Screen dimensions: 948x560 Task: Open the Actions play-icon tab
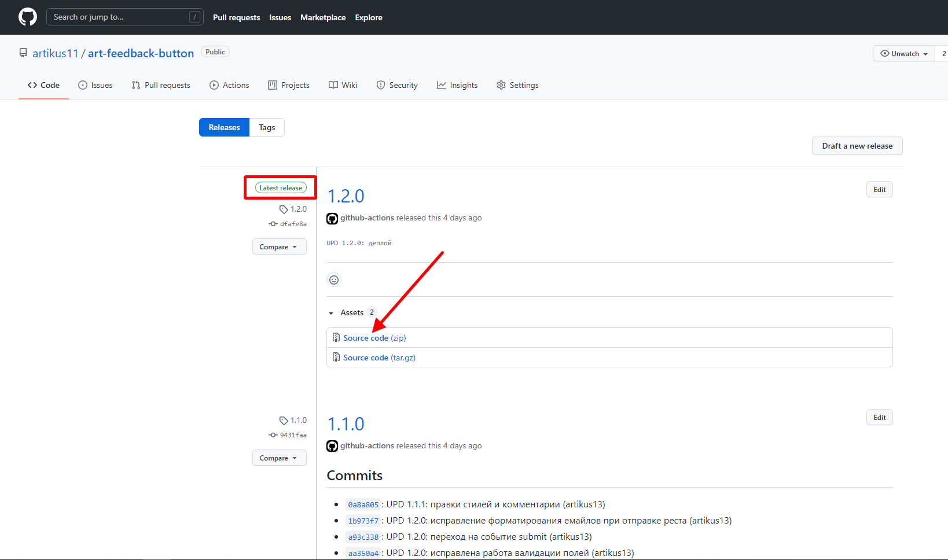coord(230,85)
